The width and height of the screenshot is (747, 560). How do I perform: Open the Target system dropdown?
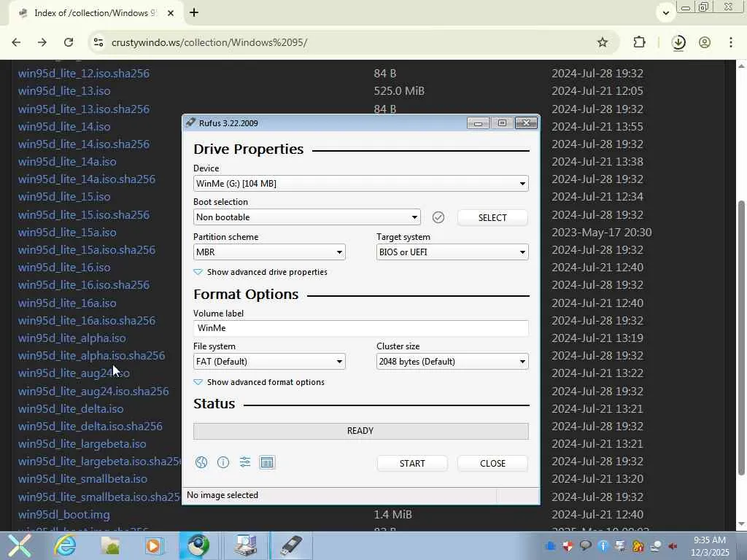[x=452, y=252]
